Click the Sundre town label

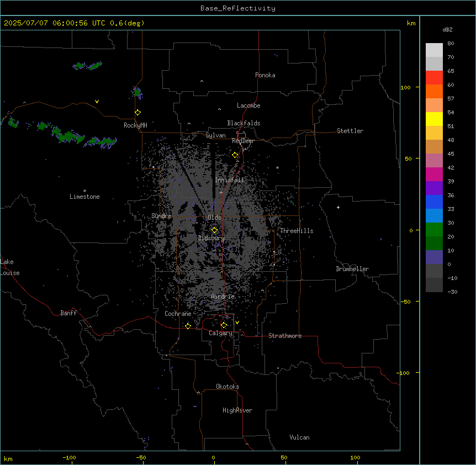[x=161, y=216]
